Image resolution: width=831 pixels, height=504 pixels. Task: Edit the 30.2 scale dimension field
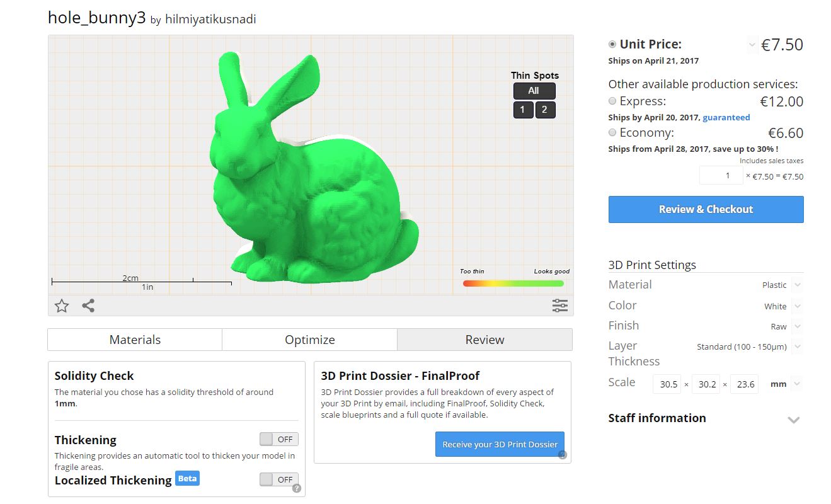(x=706, y=384)
